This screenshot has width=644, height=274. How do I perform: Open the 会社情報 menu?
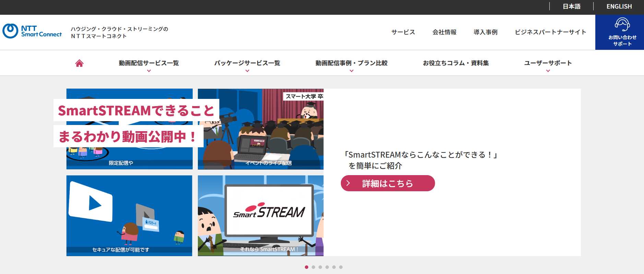pos(444,32)
